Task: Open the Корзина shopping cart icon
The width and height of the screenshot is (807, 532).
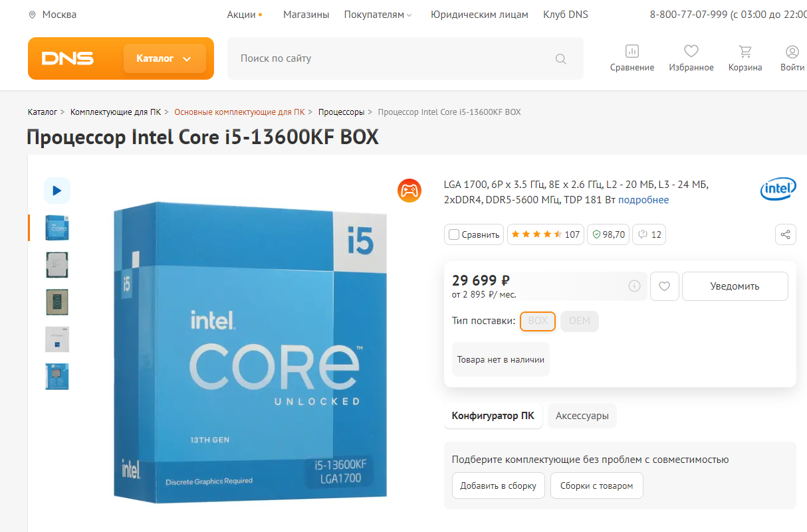Action: point(745,51)
